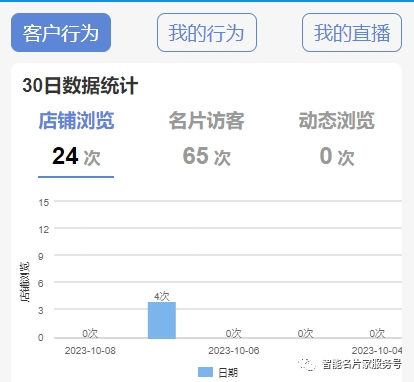Click the 4次 label above bar
Screen dimensions: 414x382
(x=162, y=296)
